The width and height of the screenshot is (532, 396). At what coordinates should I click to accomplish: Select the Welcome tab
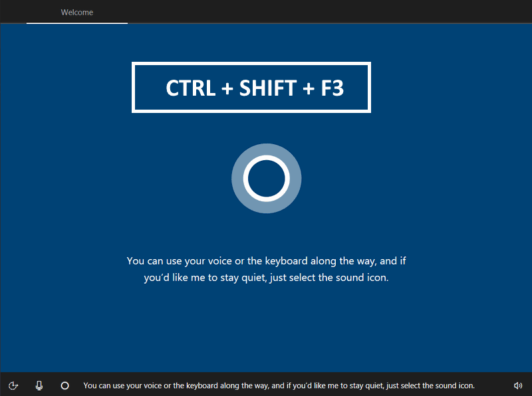click(77, 12)
